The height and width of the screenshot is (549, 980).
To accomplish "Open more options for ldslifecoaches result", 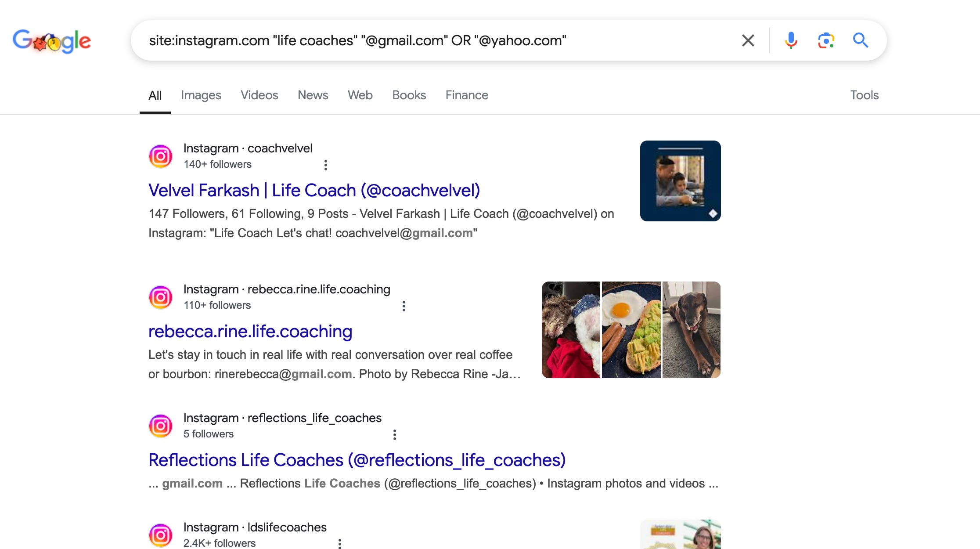I will coord(340,544).
